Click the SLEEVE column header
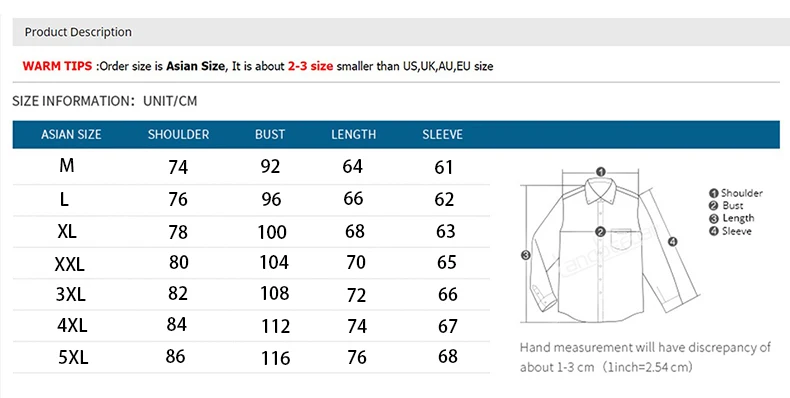The image size is (790, 398). point(442,135)
